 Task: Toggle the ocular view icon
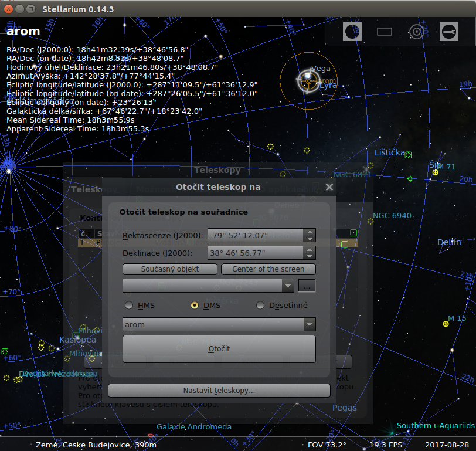[x=352, y=32]
